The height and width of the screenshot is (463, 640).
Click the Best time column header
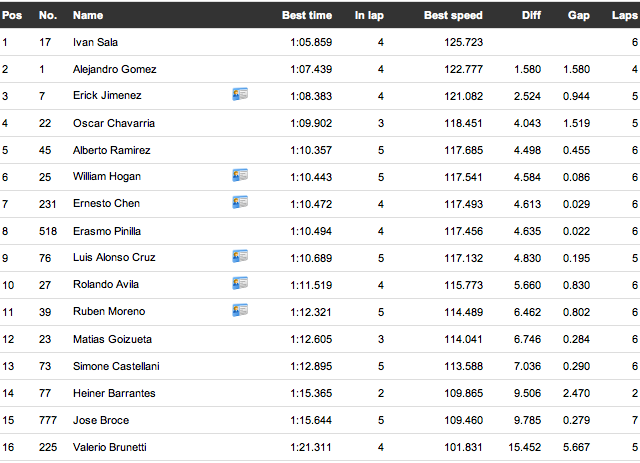click(306, 15)
